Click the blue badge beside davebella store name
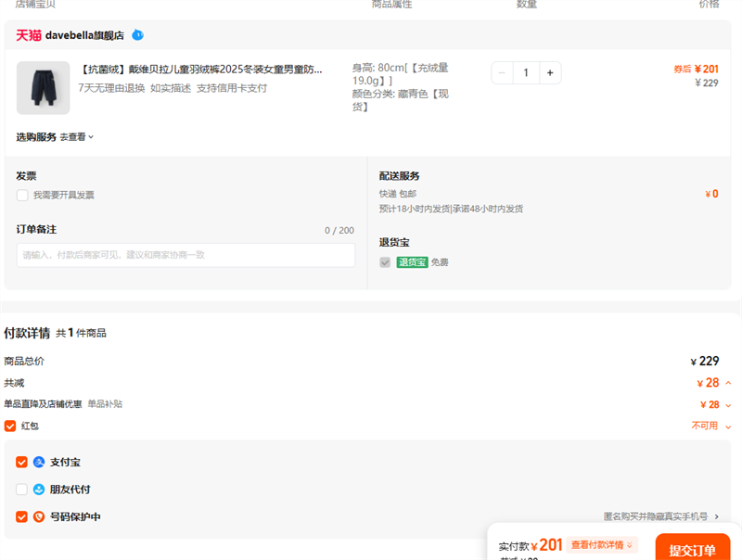This screenshot has width=742, height=560. pyautogui.click(x=137, y=35)
